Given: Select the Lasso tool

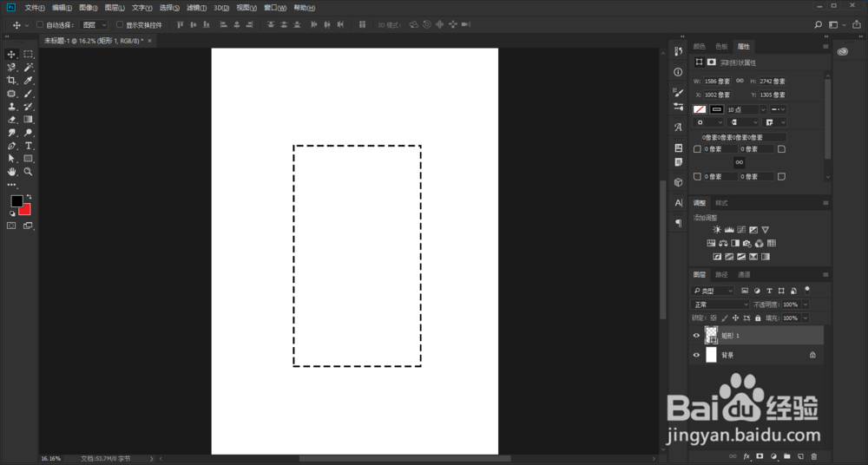Looking at the screenshot, I should (11, 68).
